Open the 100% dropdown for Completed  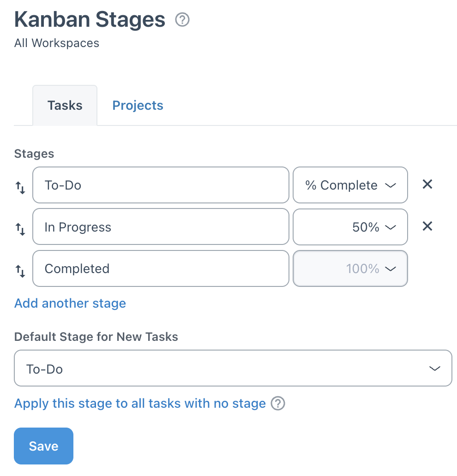pyautogui.click(x=350, y=268)
